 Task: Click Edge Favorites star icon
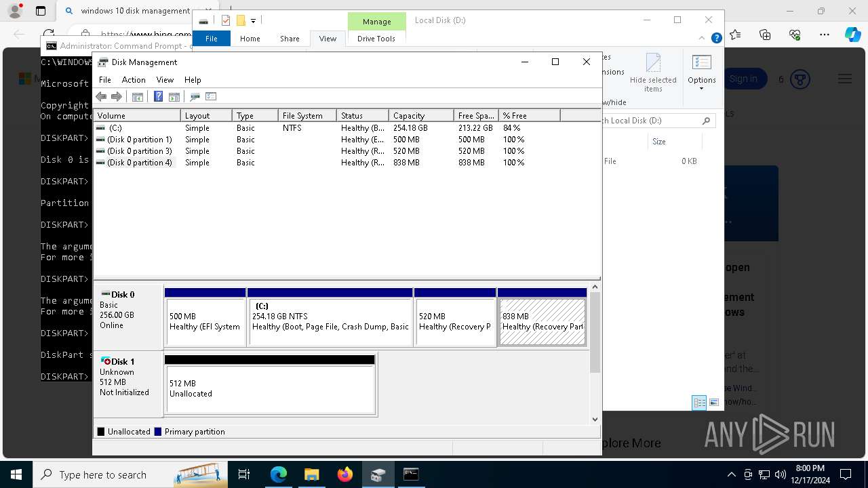(x=735, y=34)
